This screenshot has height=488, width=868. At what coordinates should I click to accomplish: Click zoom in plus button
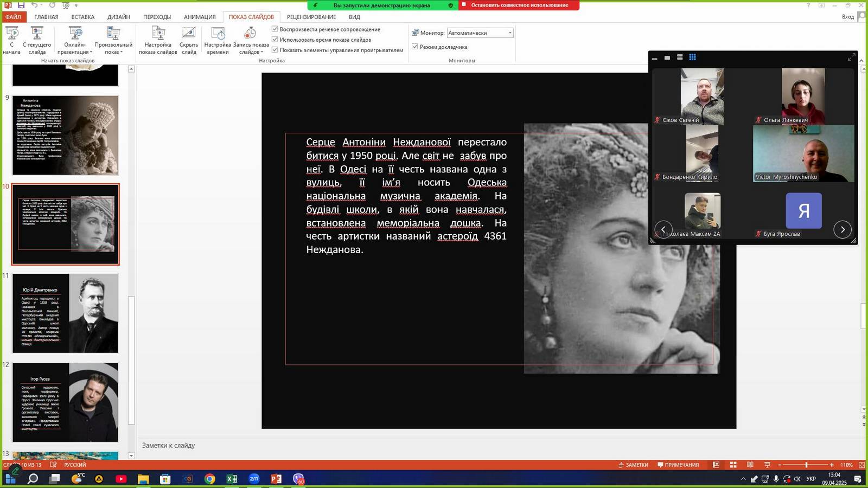coord(832,465)
